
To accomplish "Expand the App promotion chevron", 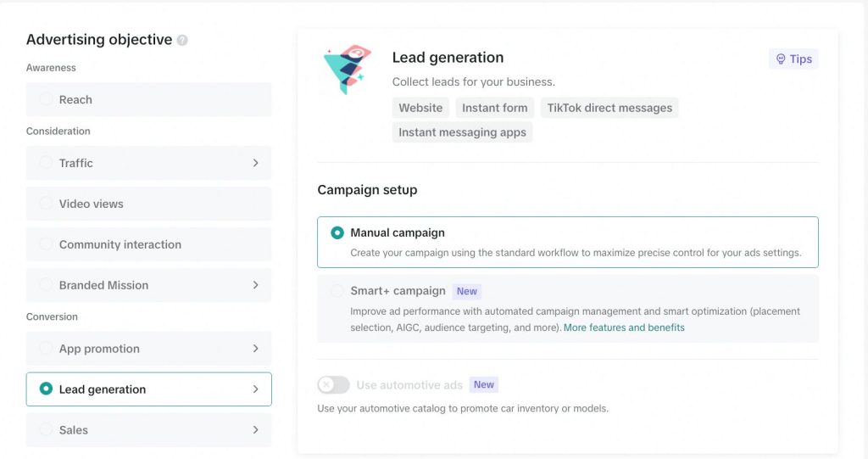I will [x=256, y=349].
